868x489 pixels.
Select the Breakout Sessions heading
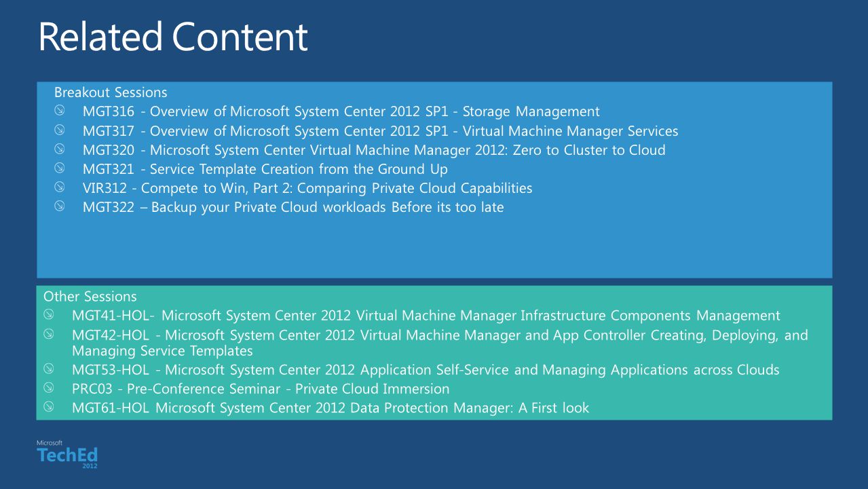[111, 92]
